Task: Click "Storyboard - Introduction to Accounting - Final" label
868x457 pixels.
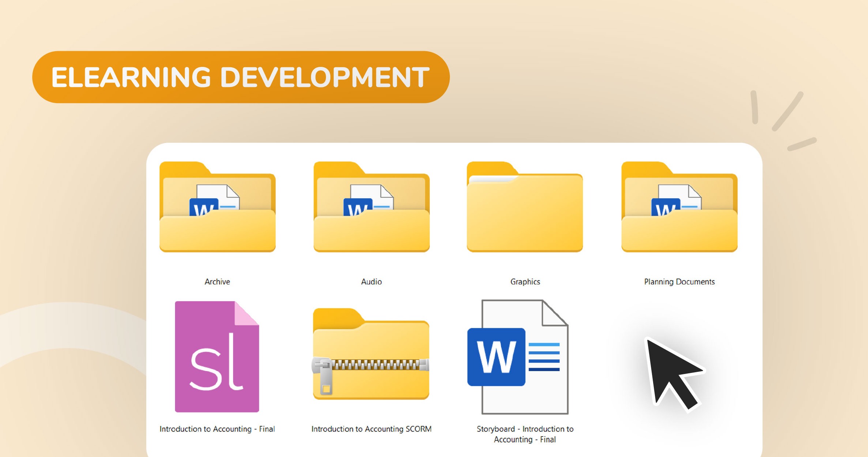Action: pyautogui.click(x=525, y=434)
